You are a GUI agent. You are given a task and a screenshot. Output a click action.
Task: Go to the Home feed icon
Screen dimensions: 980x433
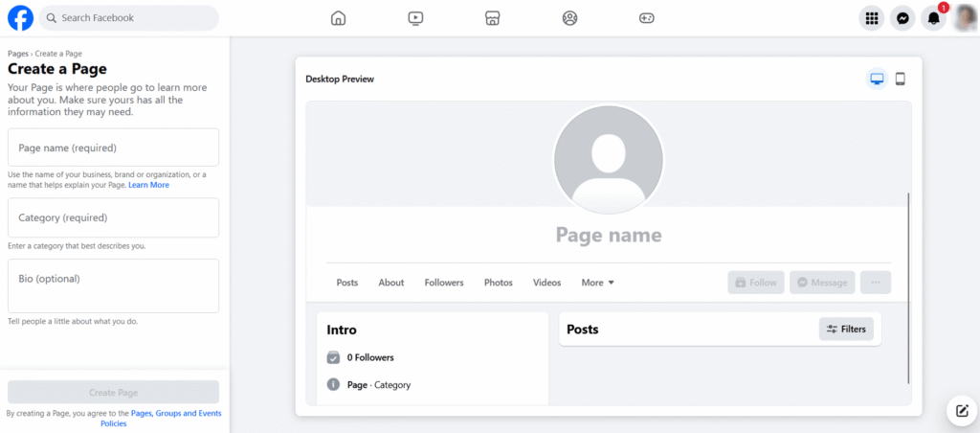338,18
